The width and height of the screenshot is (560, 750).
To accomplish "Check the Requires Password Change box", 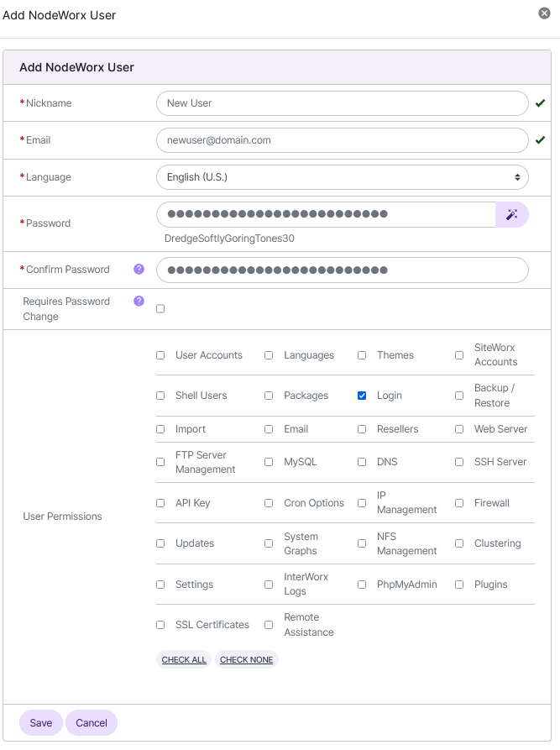I will point(160,308).
